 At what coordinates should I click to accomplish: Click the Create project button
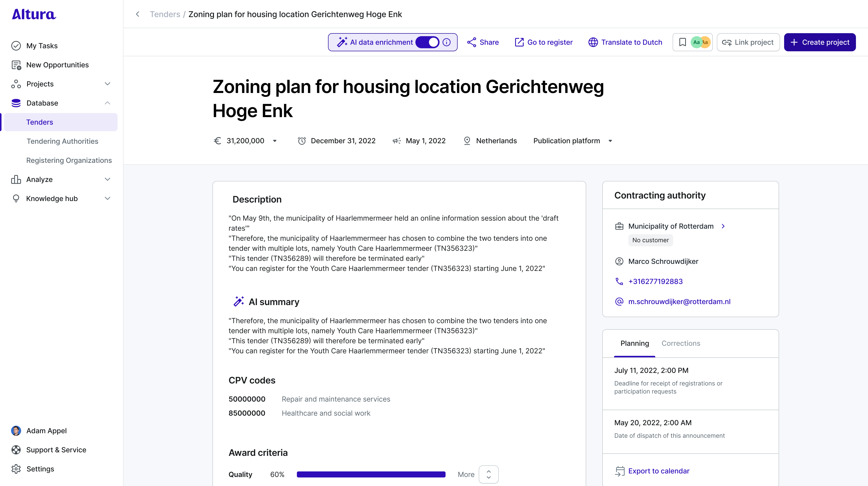click(x=820, y=42)
